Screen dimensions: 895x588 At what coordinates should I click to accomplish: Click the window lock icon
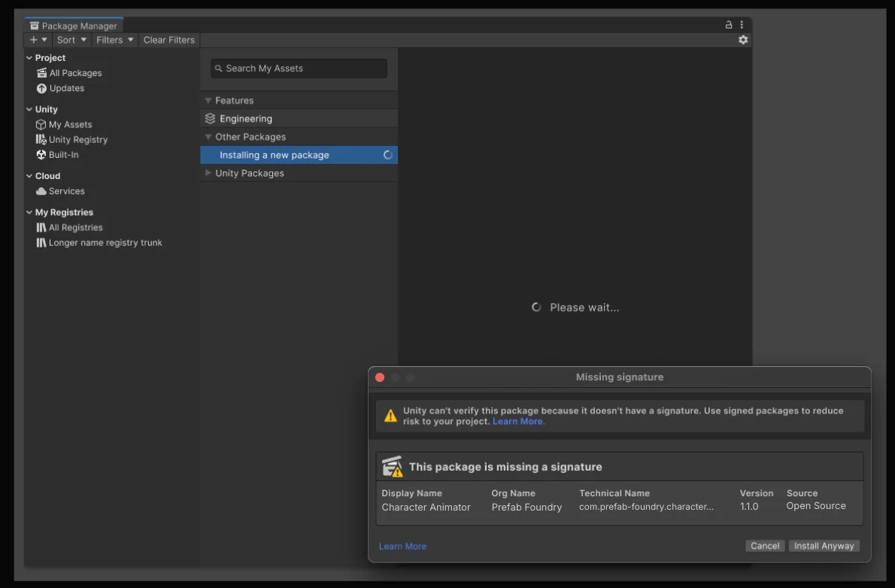(728, 25)
